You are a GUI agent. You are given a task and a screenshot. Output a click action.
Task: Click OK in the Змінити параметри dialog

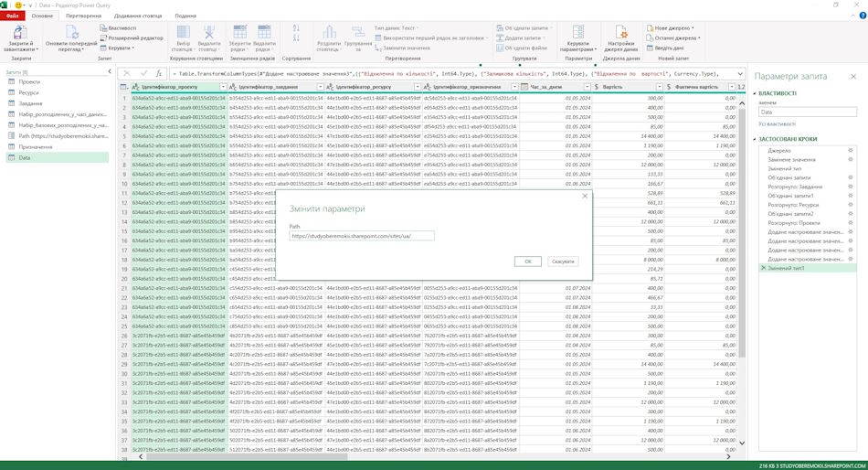527,261
